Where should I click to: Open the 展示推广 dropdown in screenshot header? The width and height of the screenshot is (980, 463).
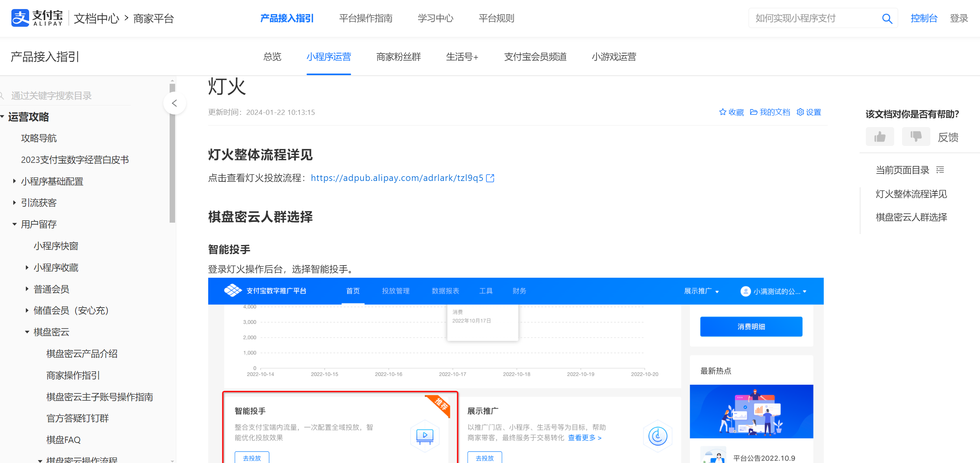[x=701, y=291]
